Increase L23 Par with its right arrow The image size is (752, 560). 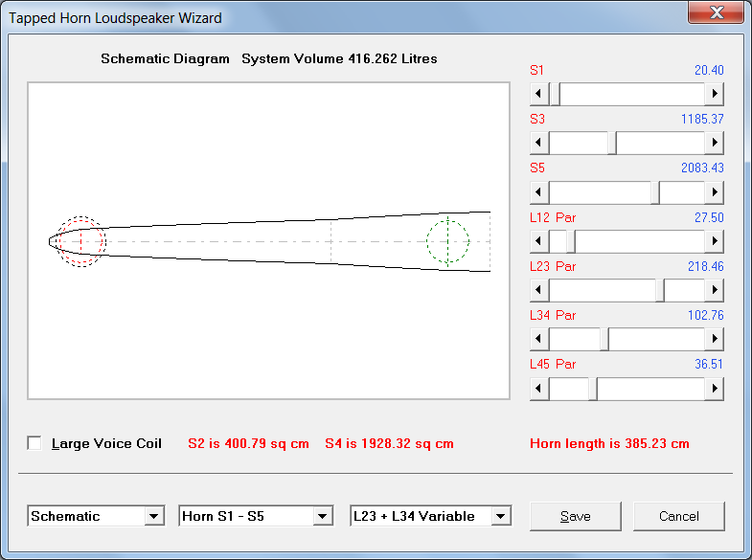pyautogui.click(x=714, y=290)
